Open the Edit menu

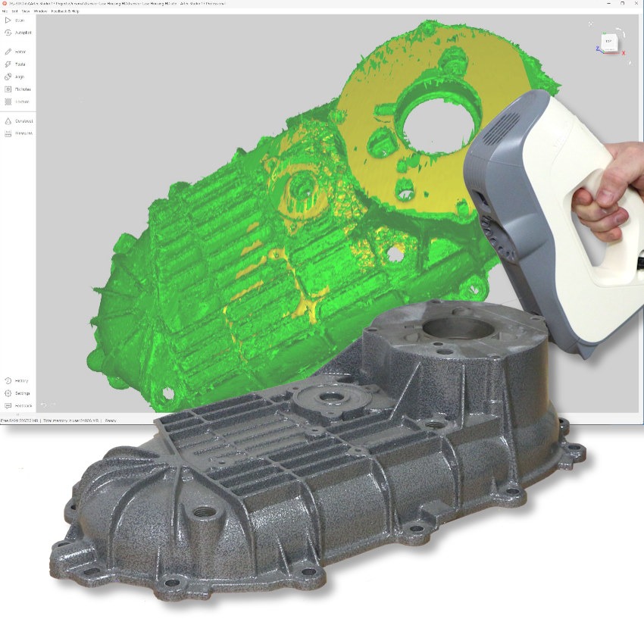[x=15, y=11]
